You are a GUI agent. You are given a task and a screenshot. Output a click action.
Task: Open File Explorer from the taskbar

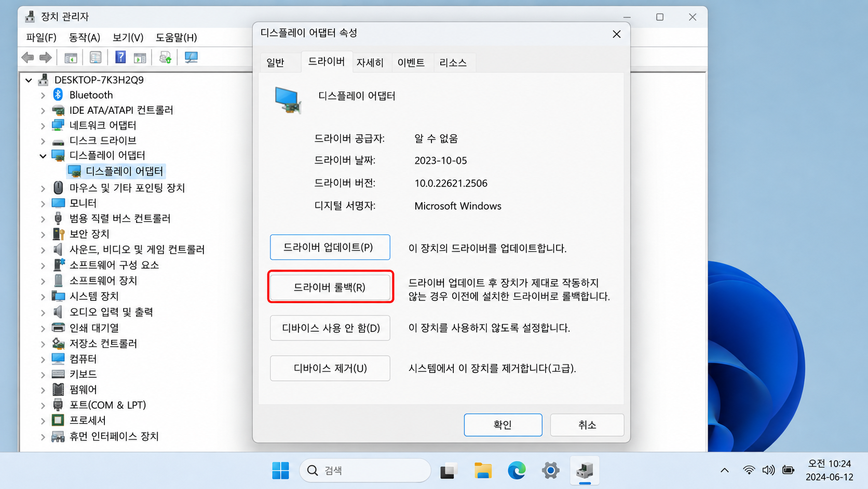483,470
